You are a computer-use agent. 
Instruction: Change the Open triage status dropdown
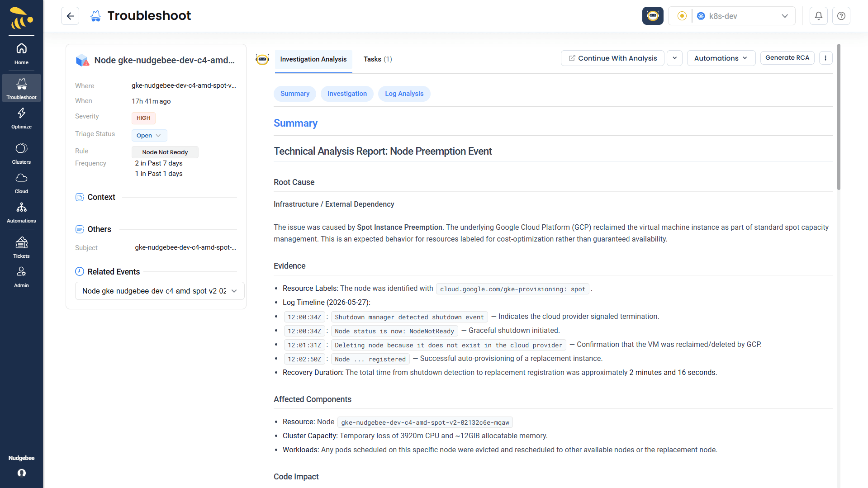[x=149, y=136]
